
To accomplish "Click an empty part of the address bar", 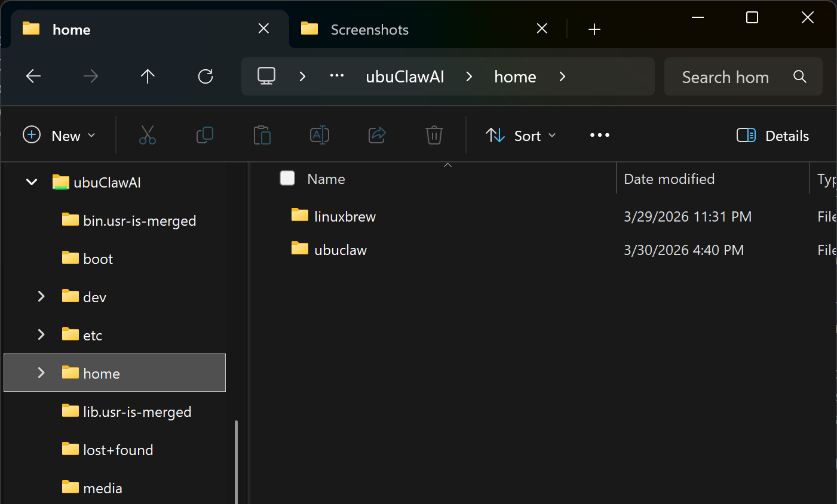I will (612, 76).
